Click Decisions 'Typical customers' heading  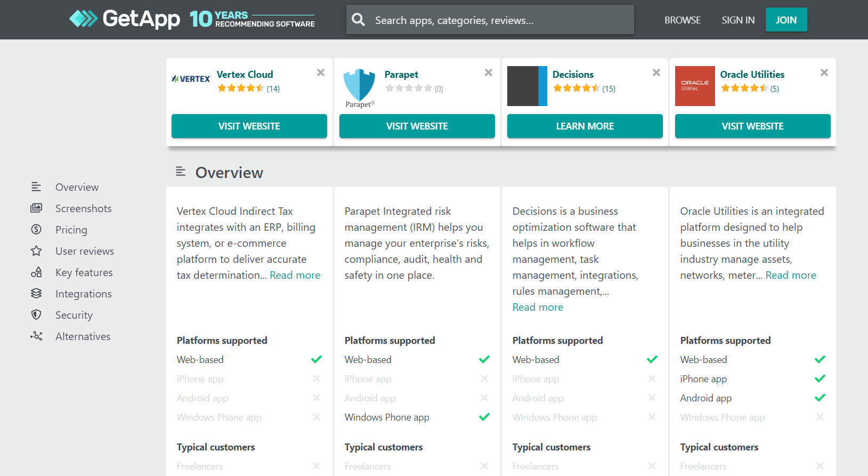(551, 447)
